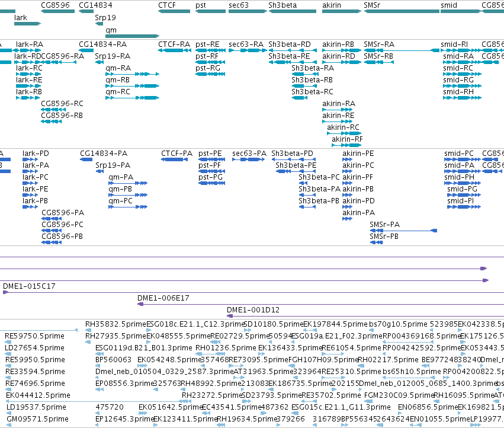Screen dimensions: 504x428
Task: Click the akirin gene label
Action: coord(332,5)
